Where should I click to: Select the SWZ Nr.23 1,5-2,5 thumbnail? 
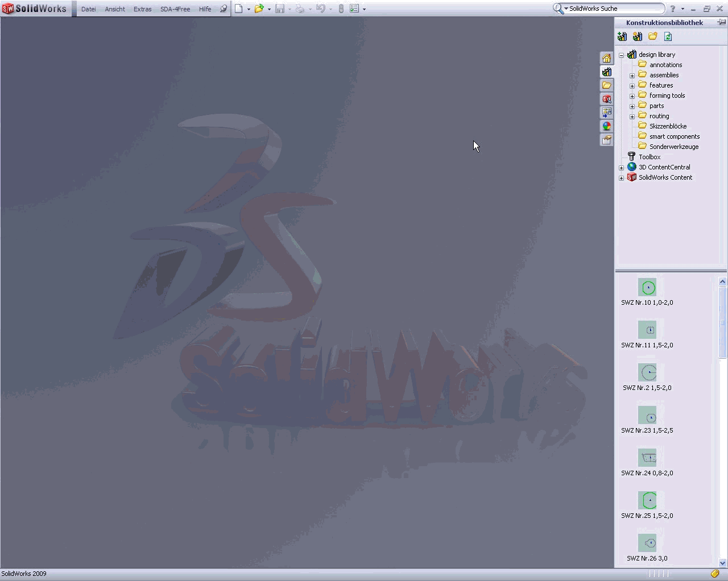coord(647,416)
